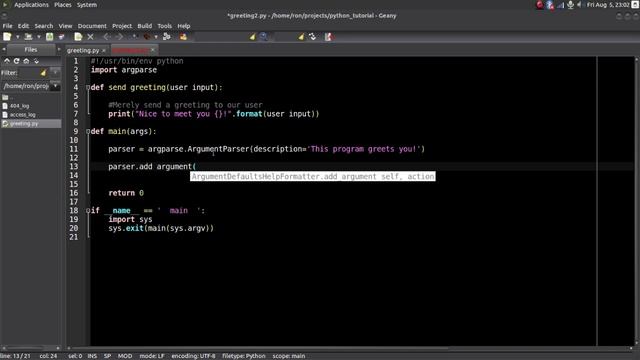The height and width of the screenshot is (360, 640).
Task: Save the current file via toolbar
Action: [x=49, y=37]
